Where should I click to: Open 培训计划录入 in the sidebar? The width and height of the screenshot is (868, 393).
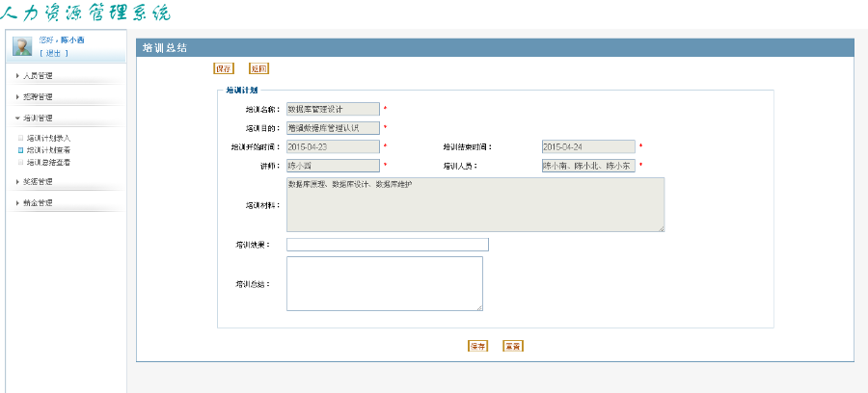[49, 138]
